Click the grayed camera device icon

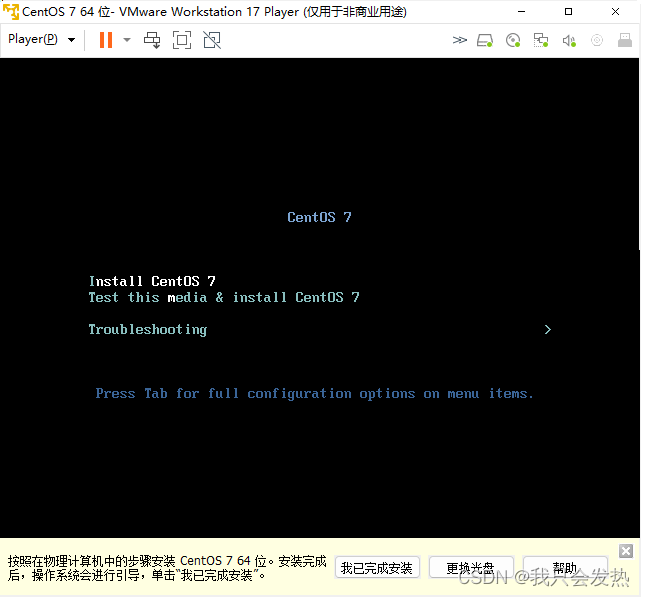(597, 40)
